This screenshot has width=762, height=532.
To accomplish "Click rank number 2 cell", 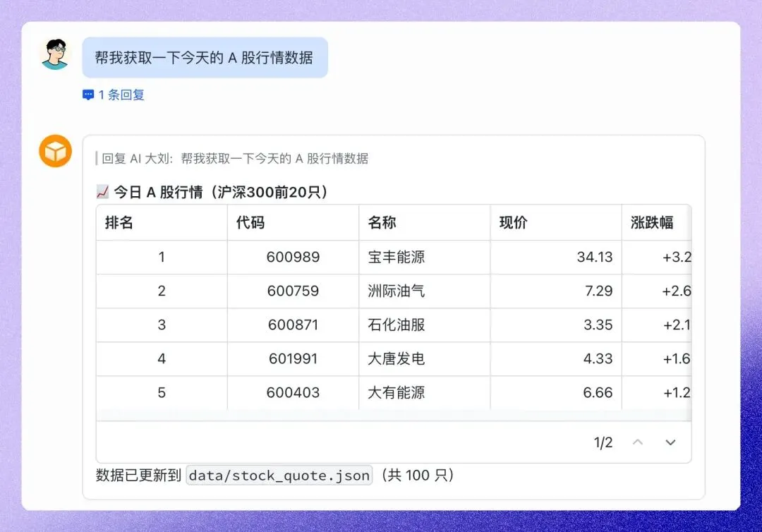I will [162, 291].
